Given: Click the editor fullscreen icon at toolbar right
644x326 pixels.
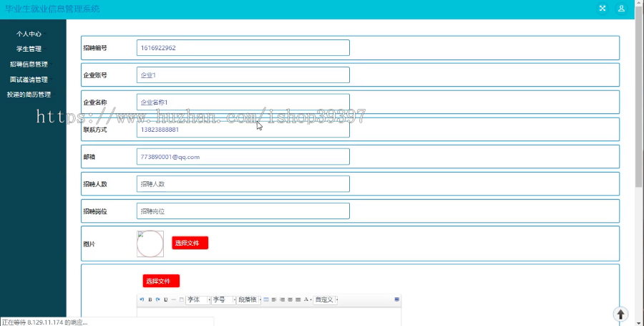Looking at the screenshot, I should (x=396, y=299).
